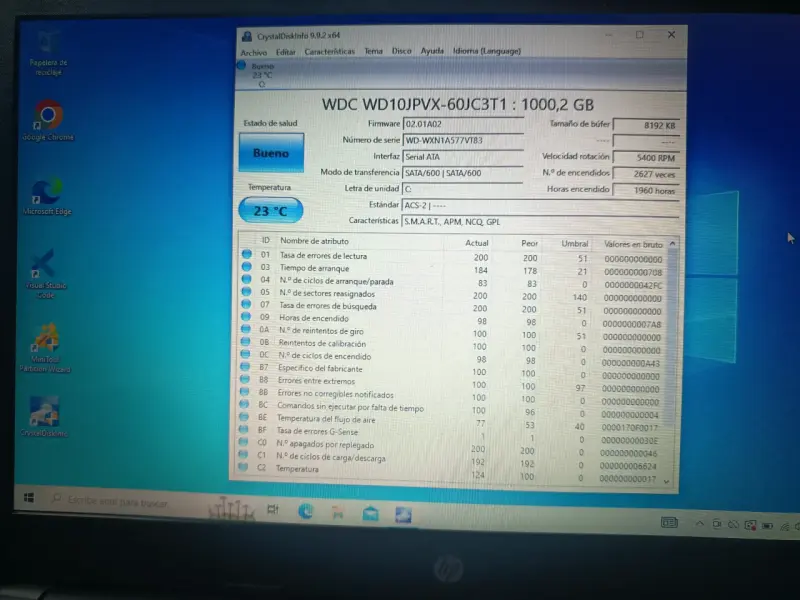Click the status circle of attribute C2

click(x=243, y=466)
